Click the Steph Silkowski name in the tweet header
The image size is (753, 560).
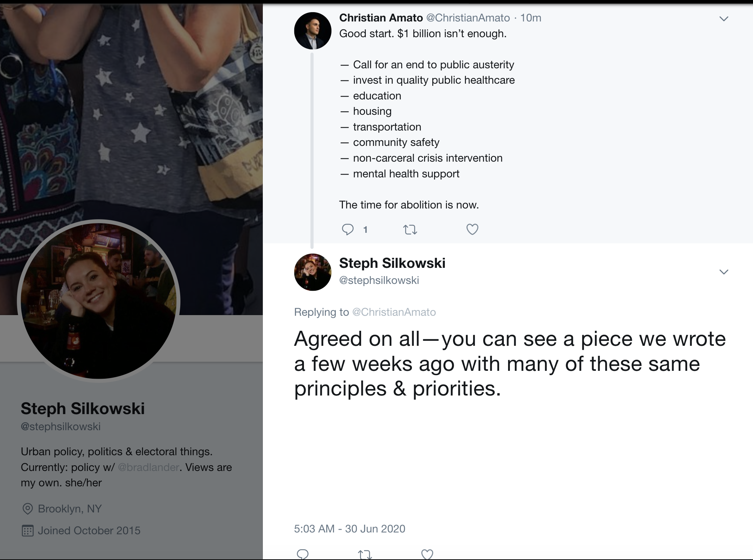click(392, 263)
